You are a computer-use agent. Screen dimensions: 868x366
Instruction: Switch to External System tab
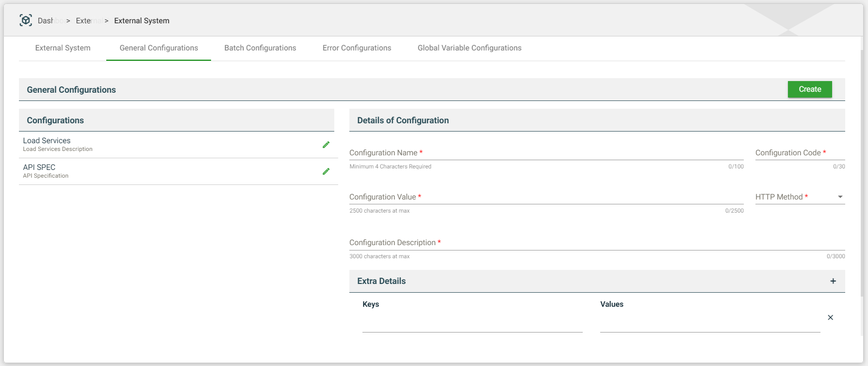63,48
